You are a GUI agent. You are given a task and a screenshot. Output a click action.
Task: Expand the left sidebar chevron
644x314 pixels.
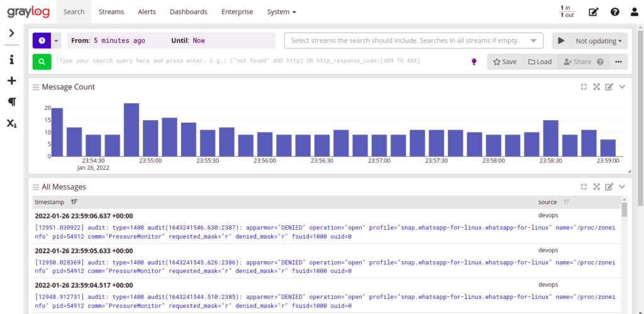pyautogui.click(x=11, y=33)
